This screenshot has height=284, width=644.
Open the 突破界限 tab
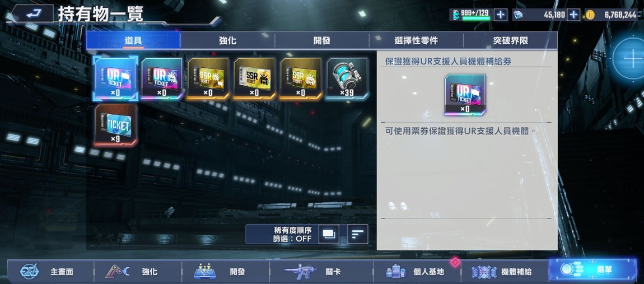(x=510, y=41)
